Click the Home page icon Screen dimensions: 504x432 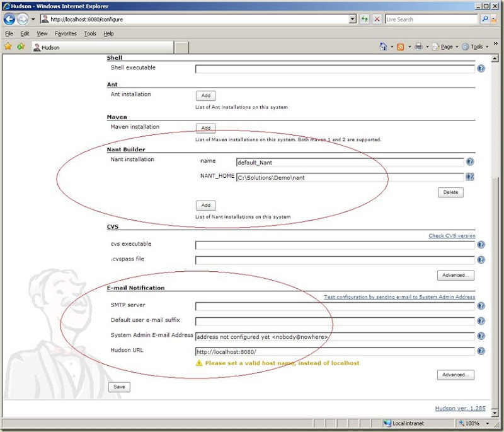(383, 47)
